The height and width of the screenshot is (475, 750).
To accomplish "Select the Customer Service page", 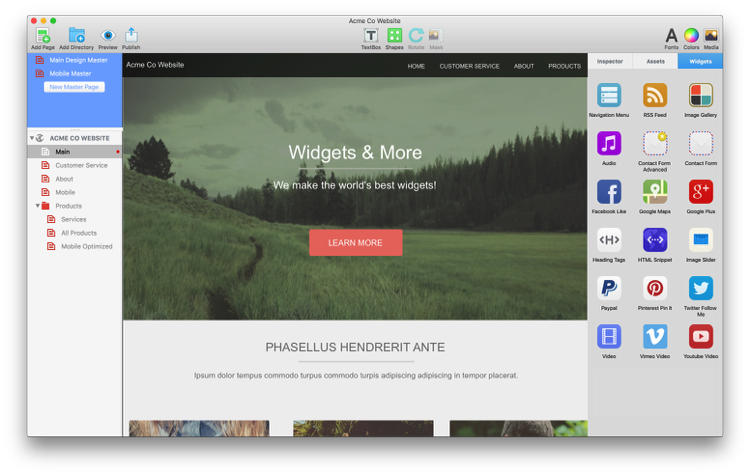I will 81,165.
